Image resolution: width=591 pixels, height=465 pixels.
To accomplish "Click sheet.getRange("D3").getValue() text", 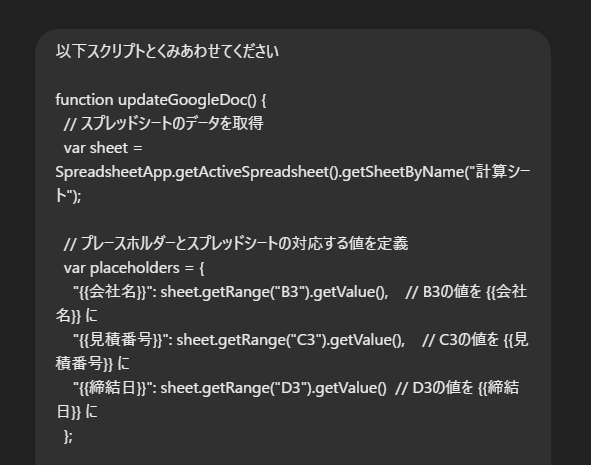I will [274, 388].
